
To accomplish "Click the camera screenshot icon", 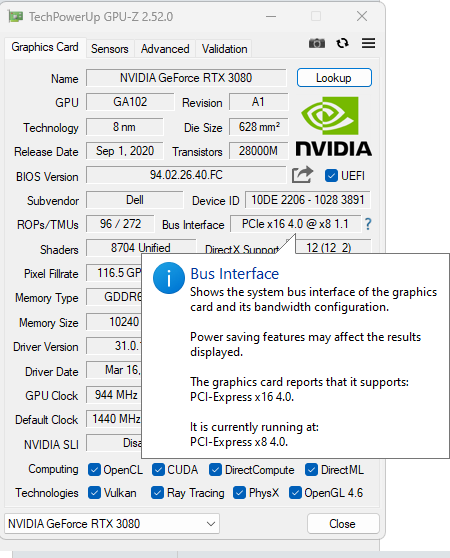I will click(317, 43).
